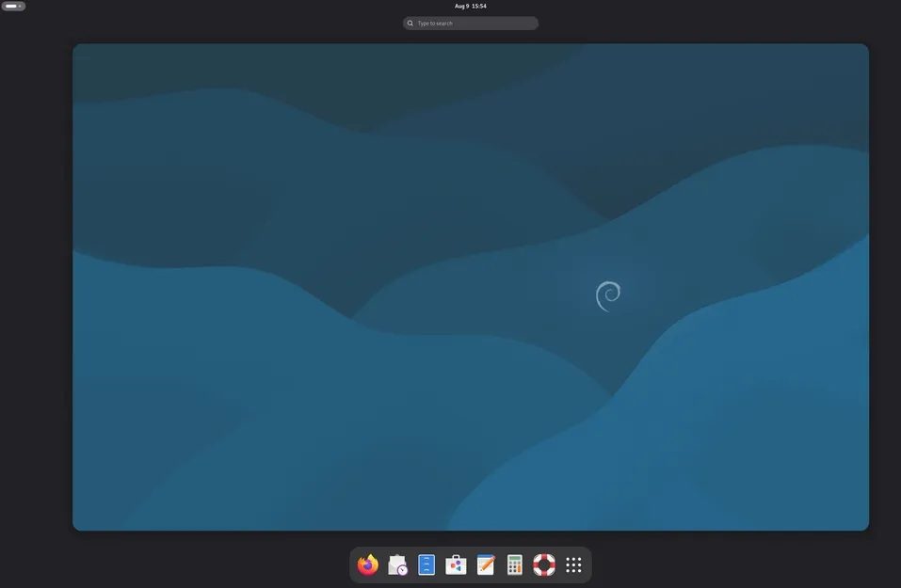Show all applications with the grid icon
The height and width of the screenshot is (588, 901).
(x=573, y=564)
